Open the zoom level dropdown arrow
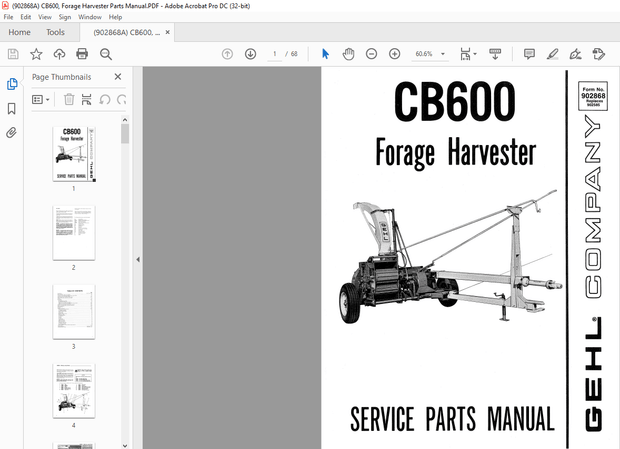Screen dimensions: 620x449 pos(443,54)
